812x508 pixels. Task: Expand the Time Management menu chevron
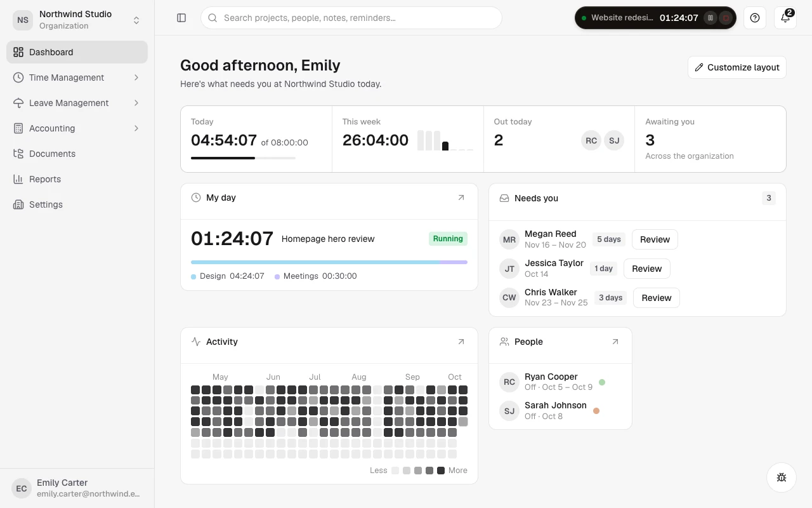pyautogui.click(x=136, y=77)
